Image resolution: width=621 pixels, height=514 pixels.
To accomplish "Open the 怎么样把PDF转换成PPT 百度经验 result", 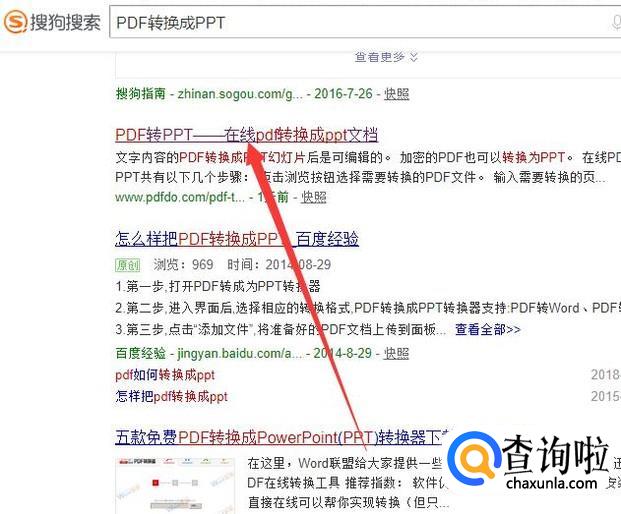I will [x=237, y=239].
